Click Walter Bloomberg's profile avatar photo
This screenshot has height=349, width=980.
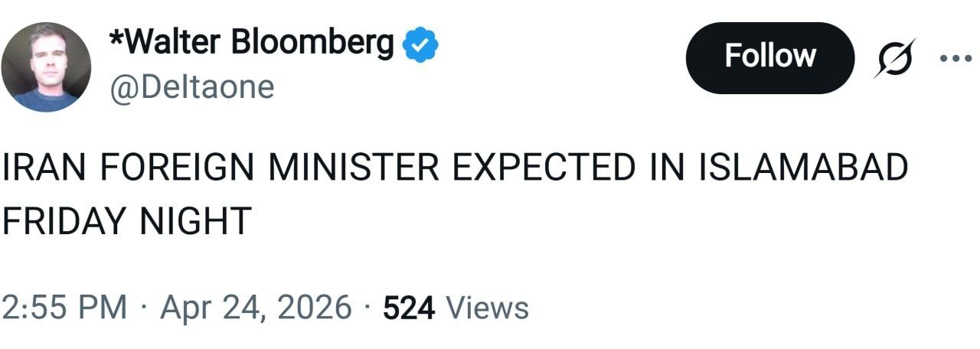point(46,67)
